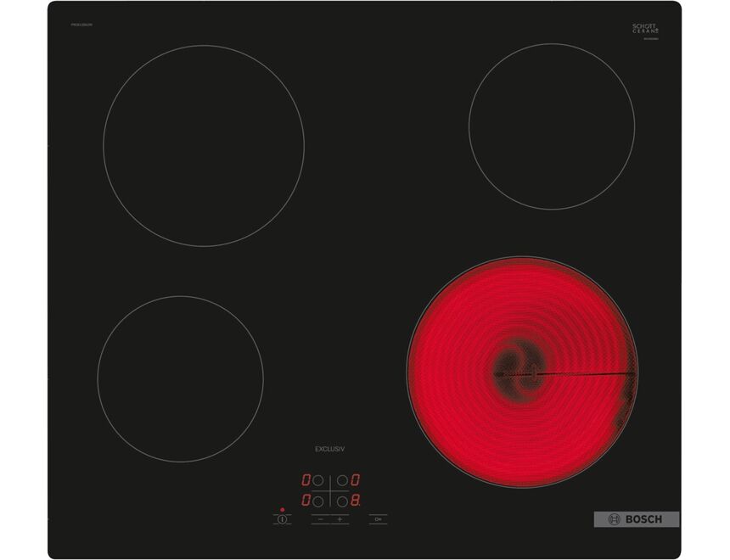Click the bottom-left heat level digit
Image resolution: width=730 pixels, height=560 pixels.
coord(306,501)
